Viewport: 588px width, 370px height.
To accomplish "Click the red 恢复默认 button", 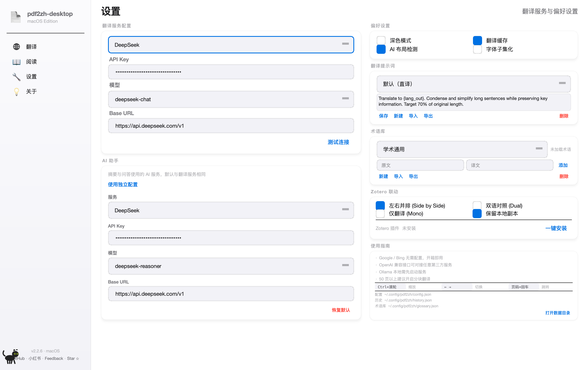I will coord(341,310).
